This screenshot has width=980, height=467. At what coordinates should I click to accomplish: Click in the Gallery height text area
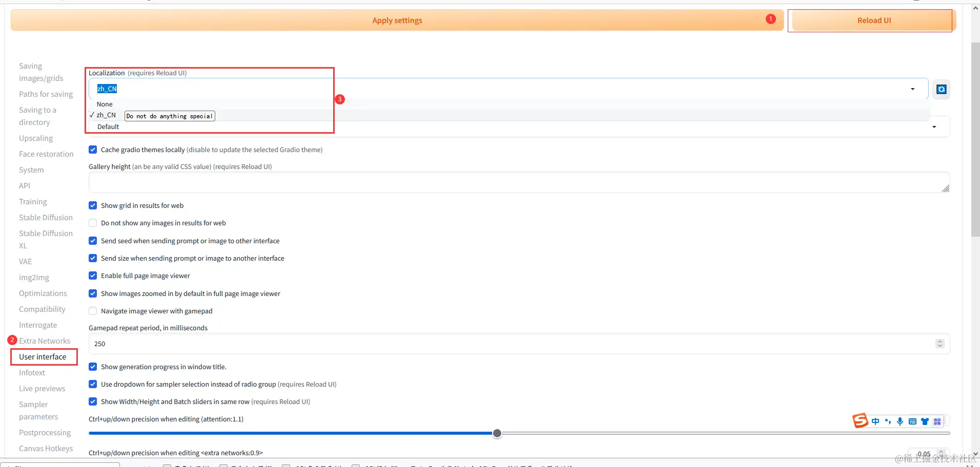click(519, 182)
